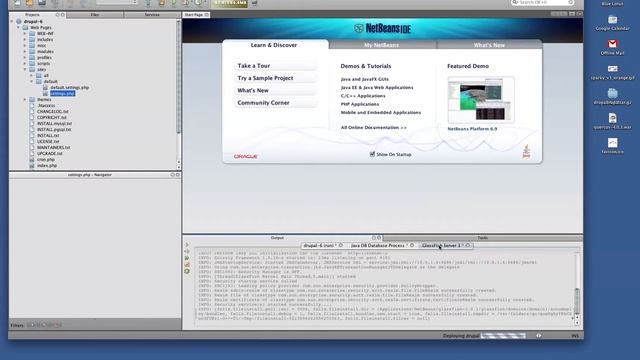This screenshot has height=360, width=640.
Task: Click the green circular icon in Output sidebar
Action: (187, 271)
